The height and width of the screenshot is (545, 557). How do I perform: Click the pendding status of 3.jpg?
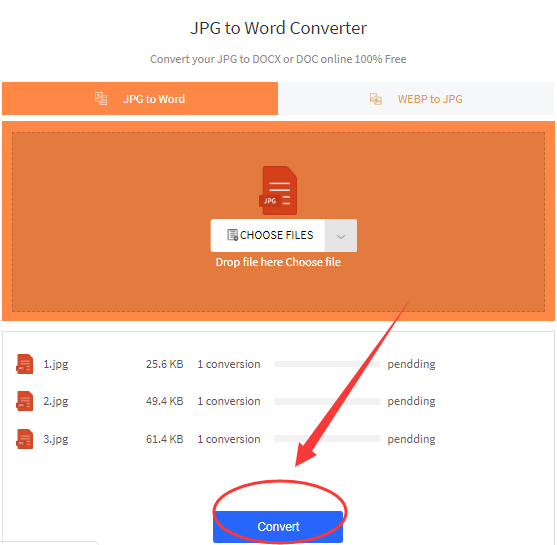[x=411, y=439]
